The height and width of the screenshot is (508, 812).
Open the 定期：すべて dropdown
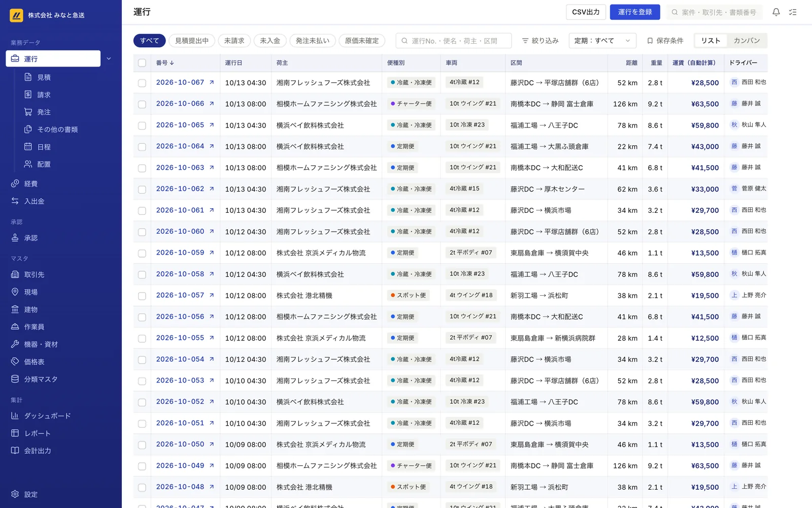pyautogui.click(x=602, y=41)
